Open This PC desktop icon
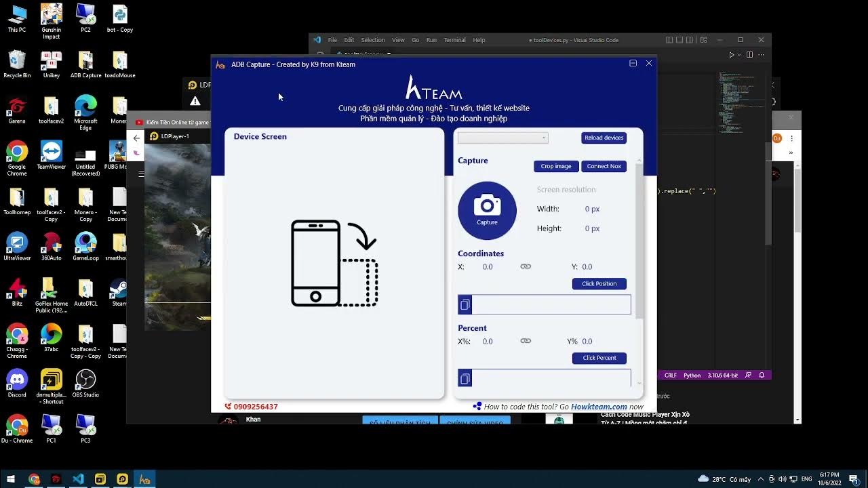 click(17, 18)
